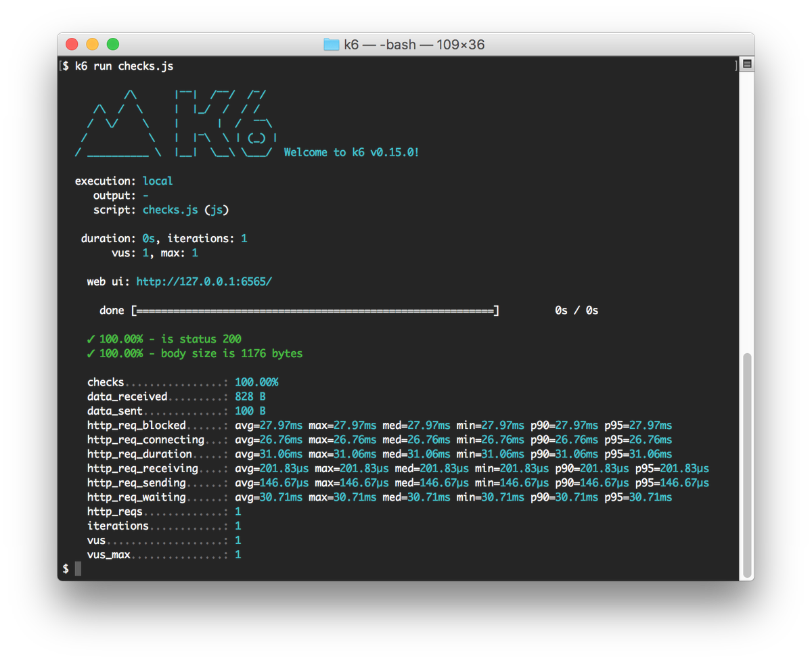Click the 'http_req_connecting' metric name

[145, 440]
